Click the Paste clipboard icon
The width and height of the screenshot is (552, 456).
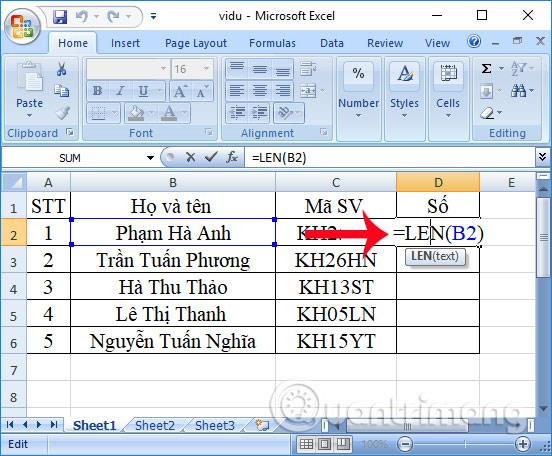[x=30, y=78]
